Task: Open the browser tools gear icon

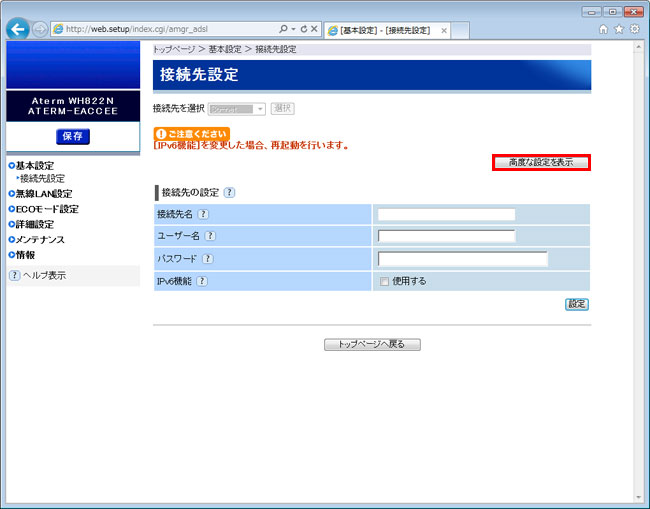Action: tap(635, 30)
